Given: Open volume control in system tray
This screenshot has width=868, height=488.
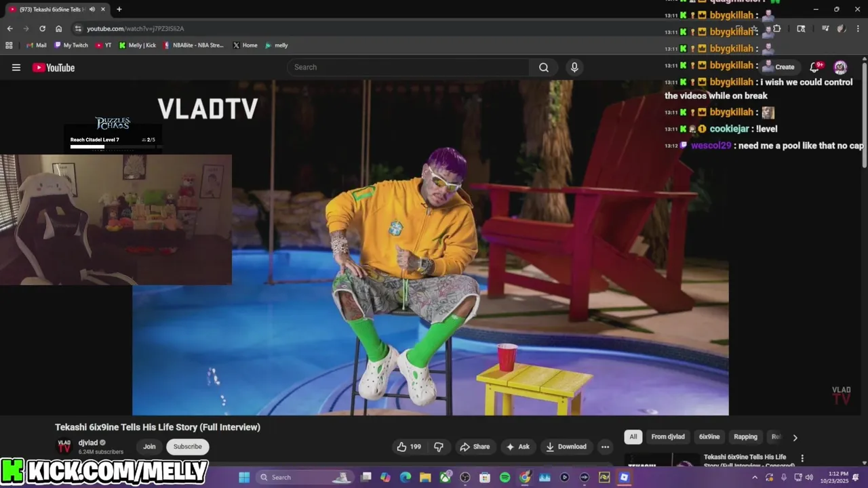Looking at the screenshot, I should (809, 477).
